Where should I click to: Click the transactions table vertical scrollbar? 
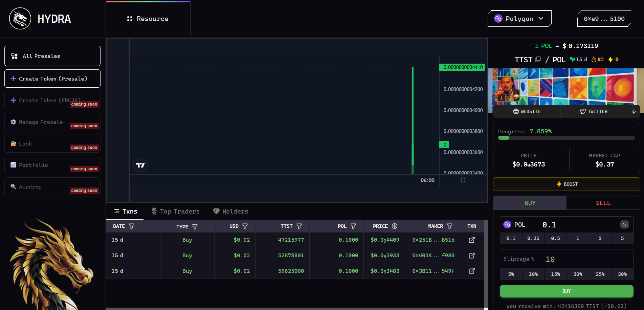486,264
